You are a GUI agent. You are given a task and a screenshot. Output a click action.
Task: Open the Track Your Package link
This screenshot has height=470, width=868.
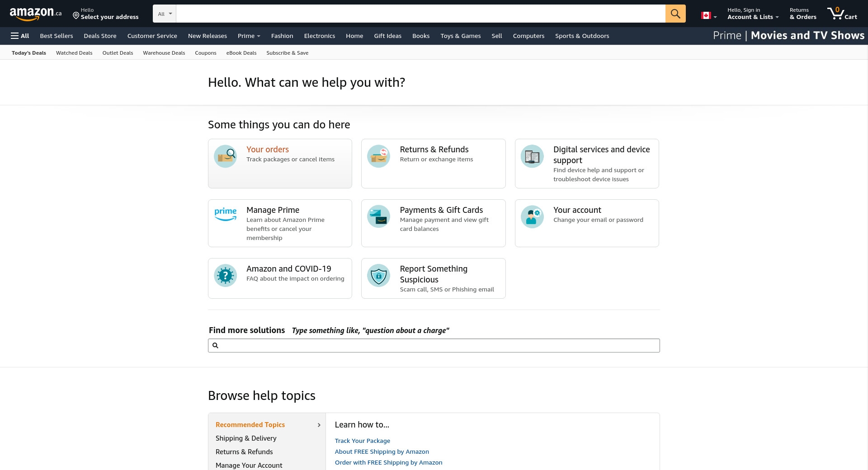pyautogui.click(x=362, y=441)
